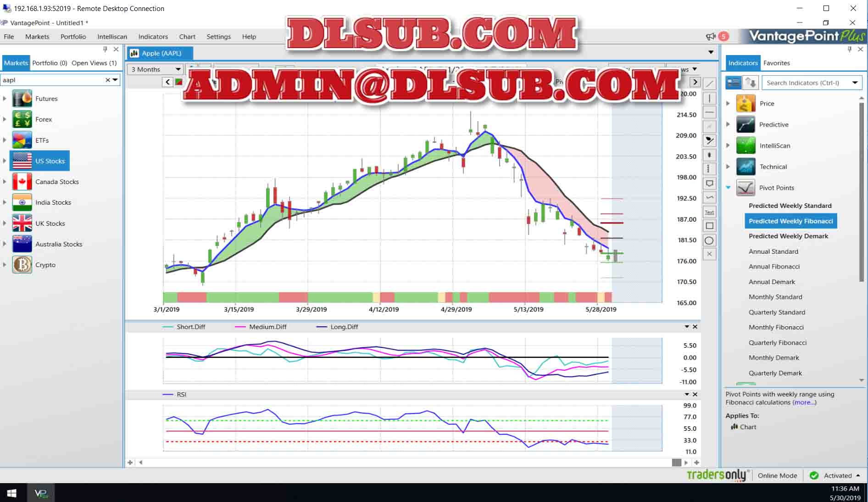
Task: Toggle pin on the Markets panel
Action: pos(105,49)
